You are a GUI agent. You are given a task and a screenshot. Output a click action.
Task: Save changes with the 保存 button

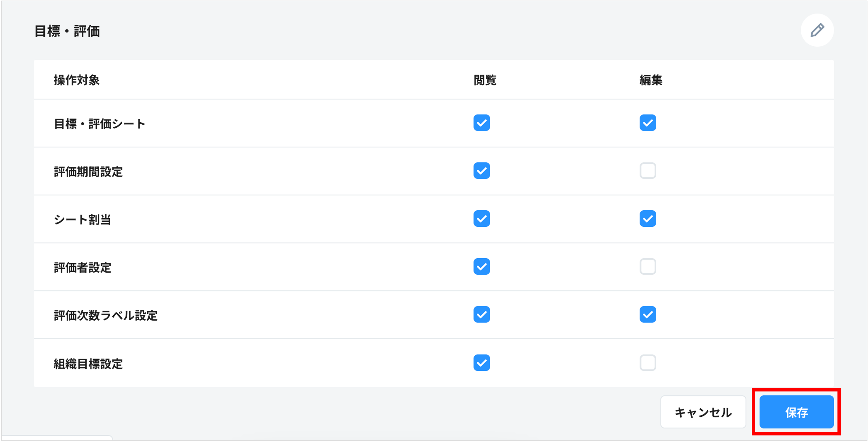796,412
